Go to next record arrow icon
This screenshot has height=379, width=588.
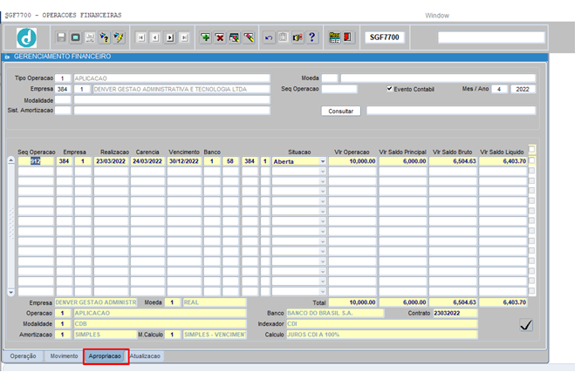click(x=170, y=37)
